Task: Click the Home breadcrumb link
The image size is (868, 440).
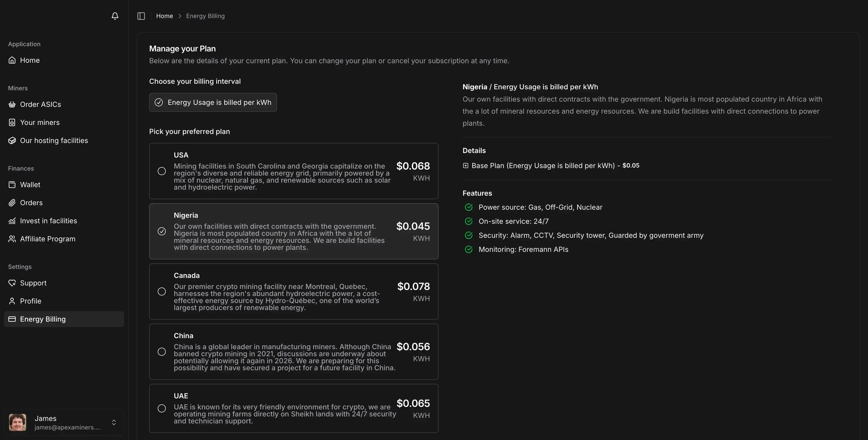Action: pos(165,16)
